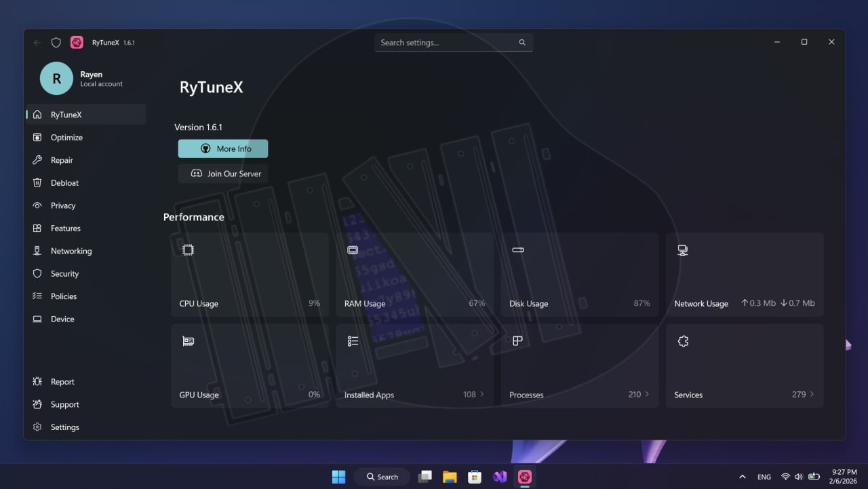Select the Networking sidebar icon

37,251
